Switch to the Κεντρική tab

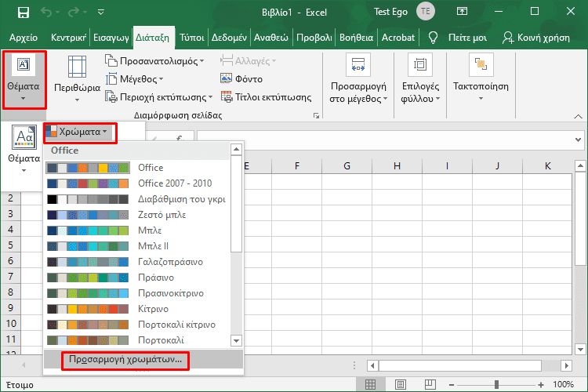(69, 38)
